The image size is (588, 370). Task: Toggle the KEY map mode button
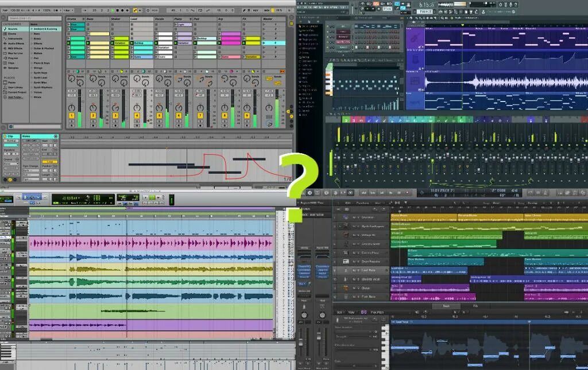[x=256, y=10]
